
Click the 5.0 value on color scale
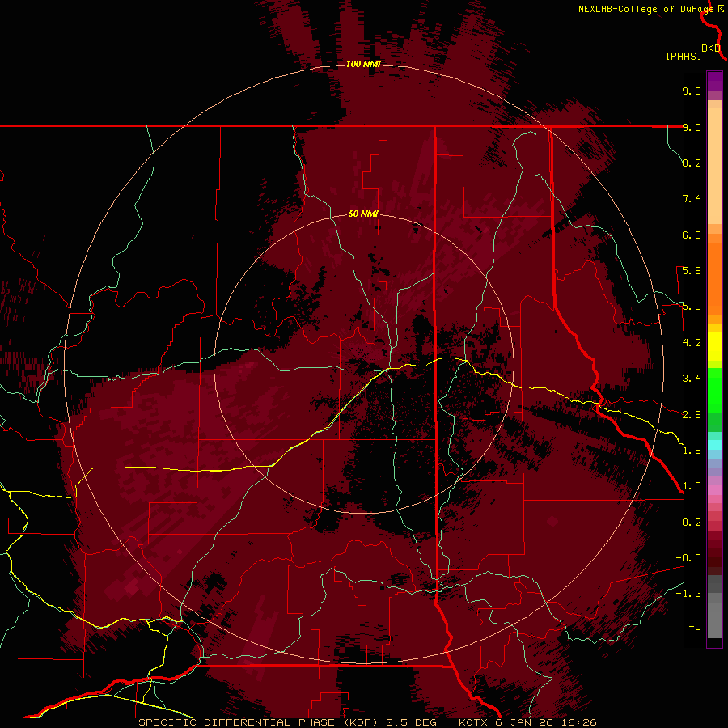692,307
